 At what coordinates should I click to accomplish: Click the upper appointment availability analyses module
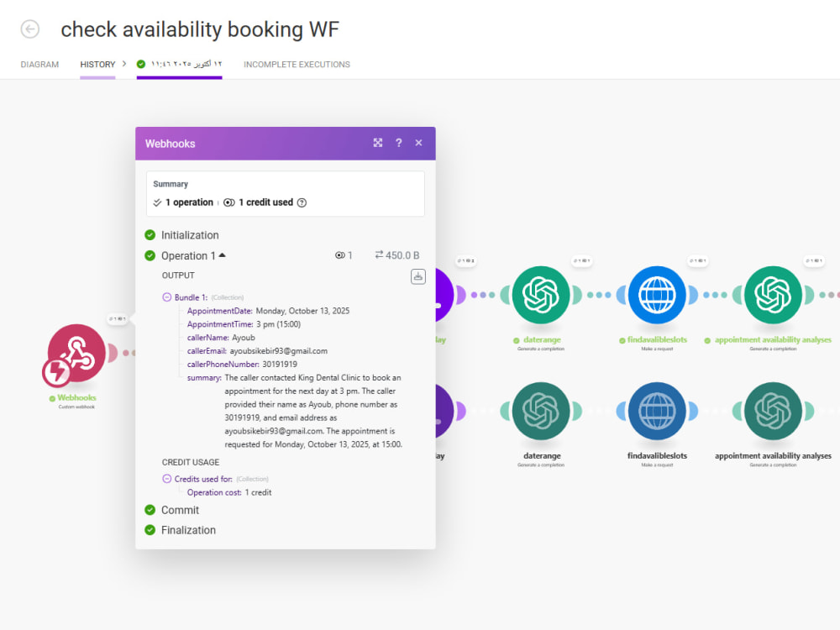click(x=773, y=295)
